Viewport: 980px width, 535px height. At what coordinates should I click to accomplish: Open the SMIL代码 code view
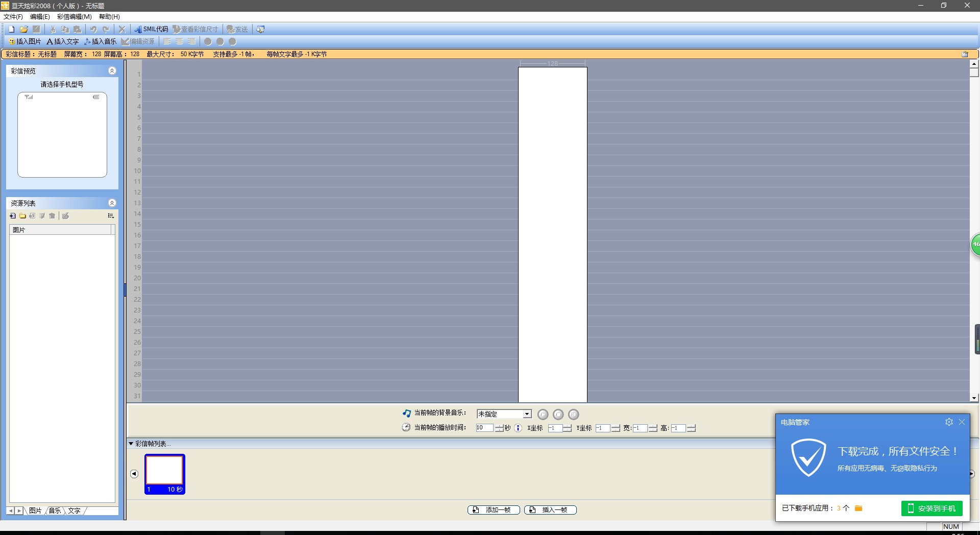(x=151, y=29)
